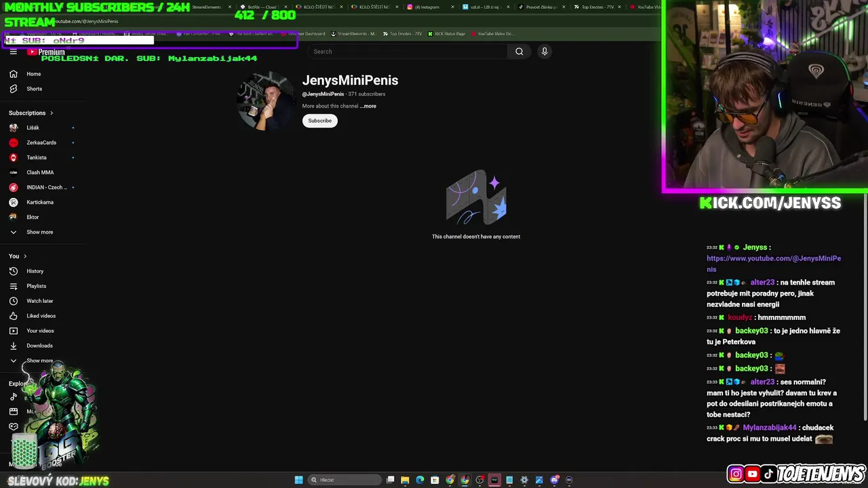This screenshot has height=488, width=868.
Task: Open KICK Status Page bookmark
Action: pos(447,34)
